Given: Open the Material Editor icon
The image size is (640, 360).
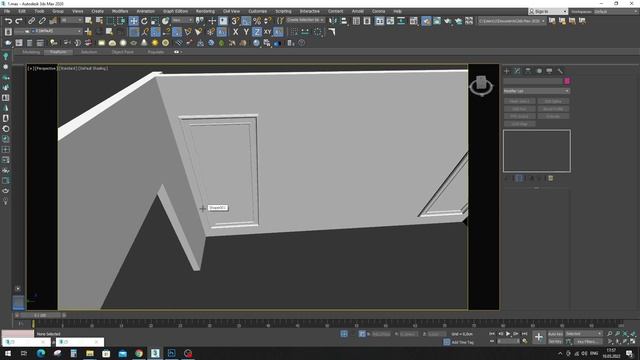Looking at the screenshot, I should point(414,21).
